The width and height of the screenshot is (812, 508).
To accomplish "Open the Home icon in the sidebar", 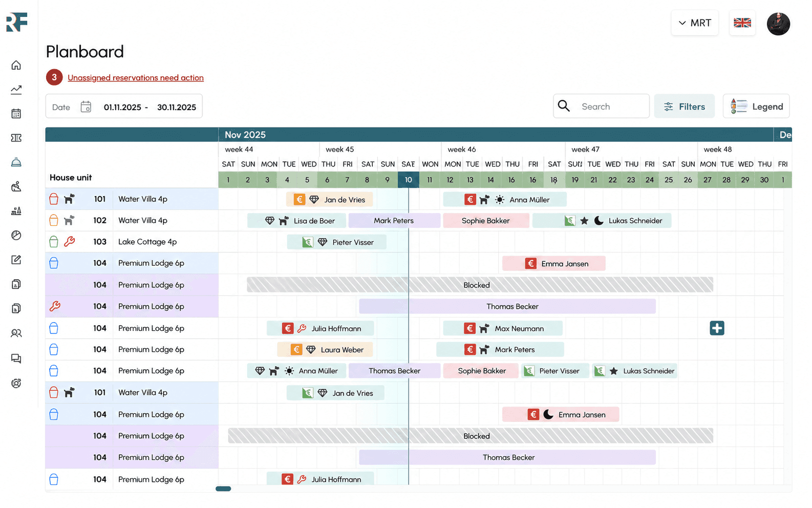I will pos(16,65).
